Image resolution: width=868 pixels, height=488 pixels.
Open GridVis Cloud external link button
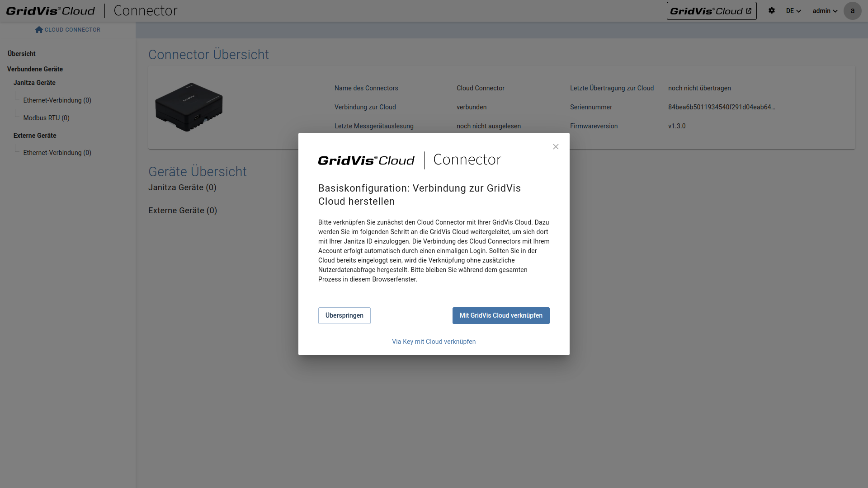712,11
